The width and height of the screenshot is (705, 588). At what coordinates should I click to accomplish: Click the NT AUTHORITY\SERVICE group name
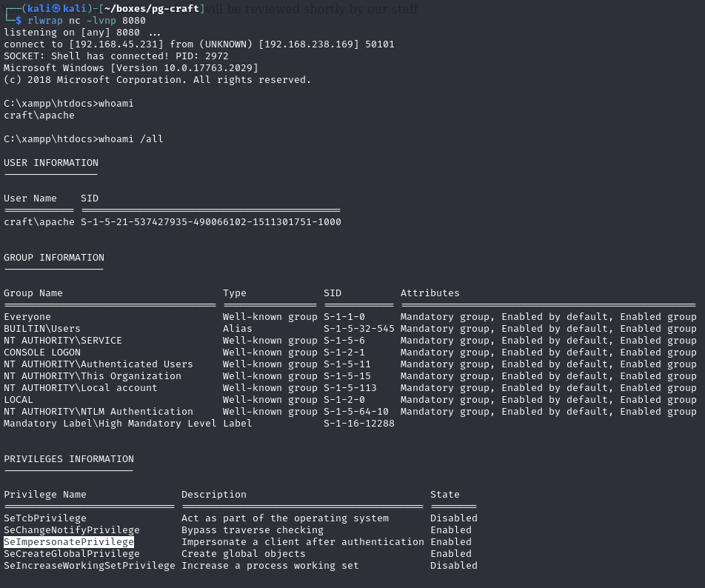63,341
